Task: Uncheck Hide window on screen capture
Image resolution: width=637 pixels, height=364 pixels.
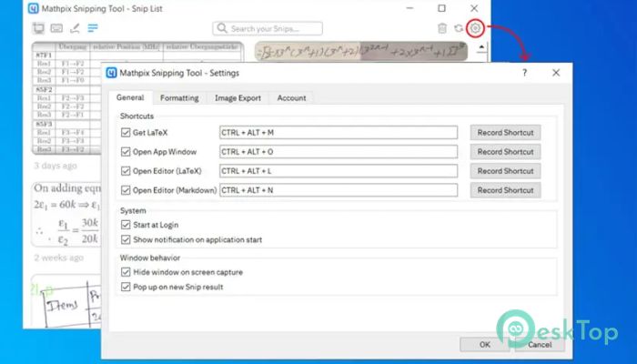Action: click(x=126, y=272)
